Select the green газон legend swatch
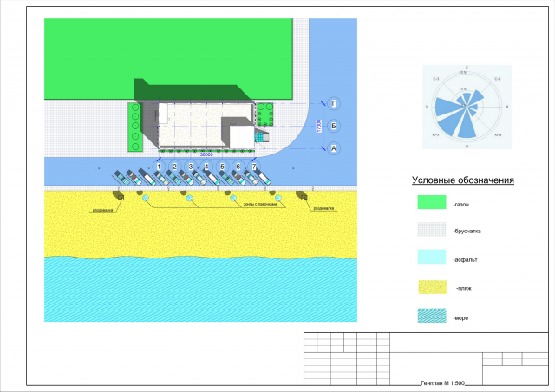This screenshot has height=392, width=555. tap(432, 202)
